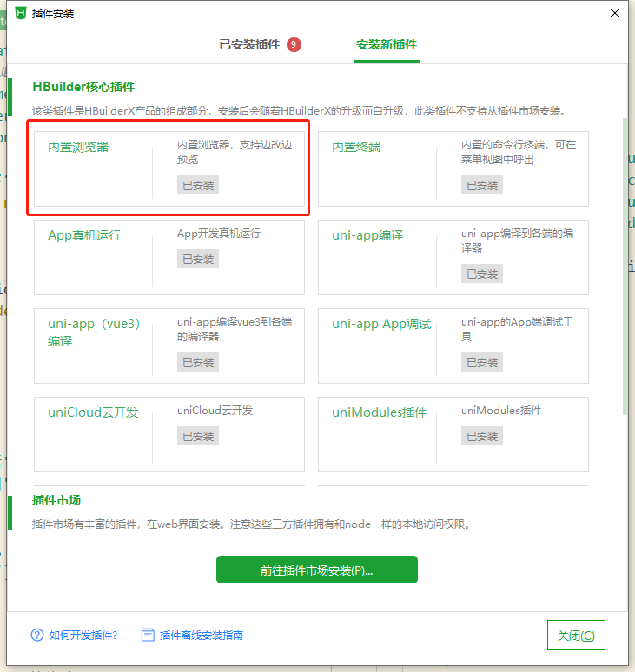Image resolution: width=635 pixels, height=672 pixels.
Task: Click the 前往插件市场安装 button
Action: click(x=316, y=570)
